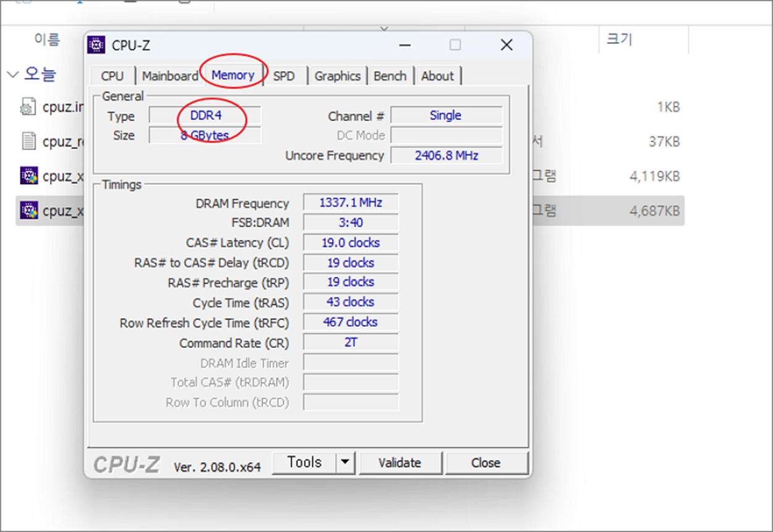This screenshot has width=773, height=532.
Task: Collapse the 오늘 group in File Explorer
Action: click(x=13, y=75)
